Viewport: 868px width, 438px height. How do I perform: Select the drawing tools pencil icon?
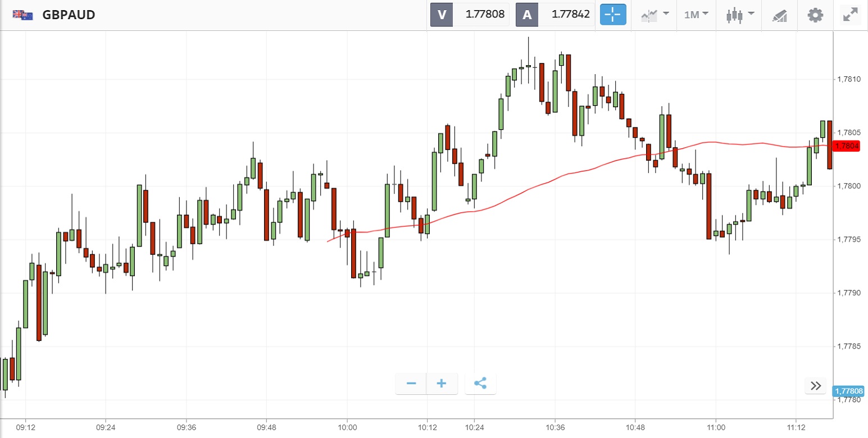point(779,15)
